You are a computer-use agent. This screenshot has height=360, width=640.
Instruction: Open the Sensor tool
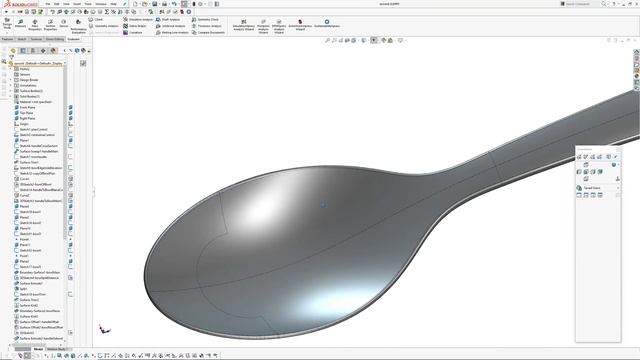click(64, 24)
